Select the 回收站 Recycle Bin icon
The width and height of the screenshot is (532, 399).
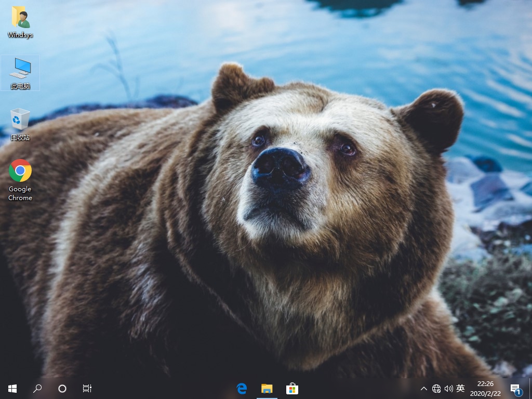point(20,119)
